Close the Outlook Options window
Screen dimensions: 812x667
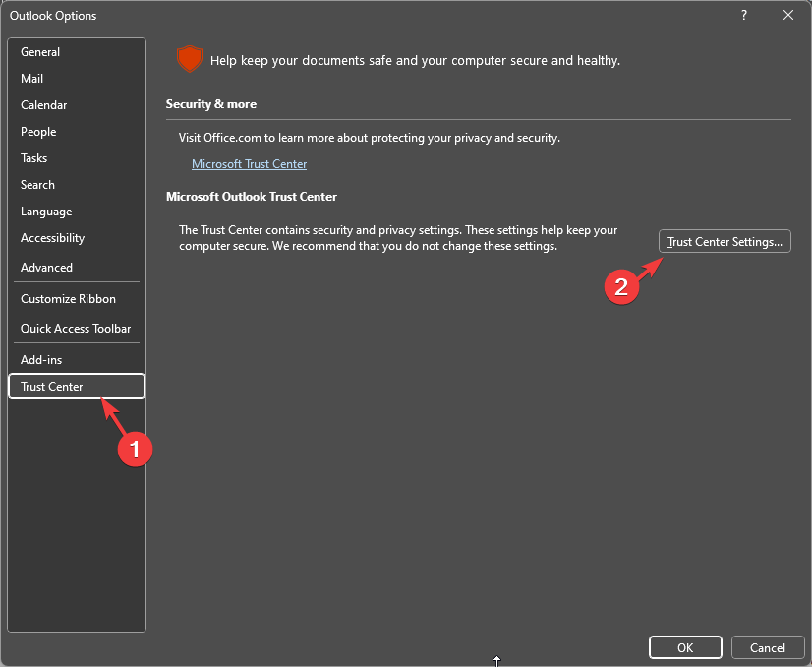pyautogui.click(x=788, y=15)
